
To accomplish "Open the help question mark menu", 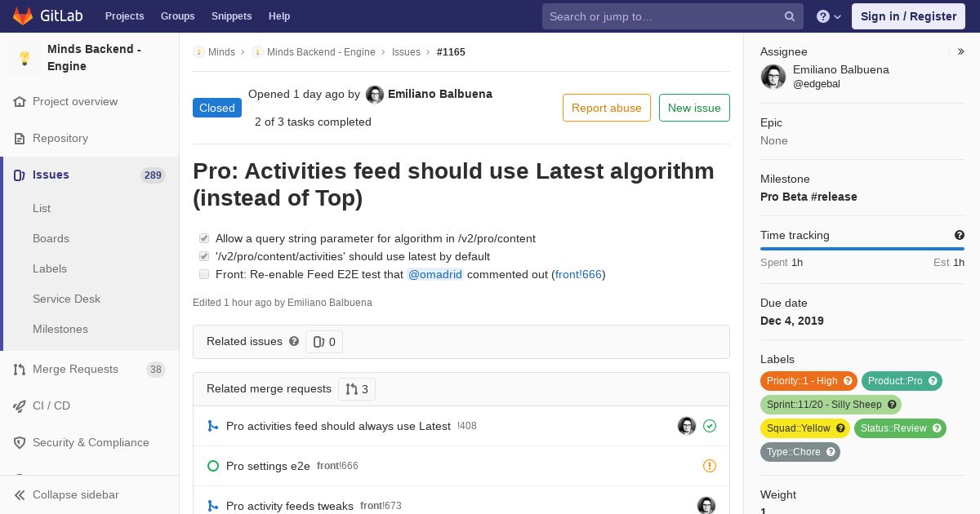I will point(829,16).
